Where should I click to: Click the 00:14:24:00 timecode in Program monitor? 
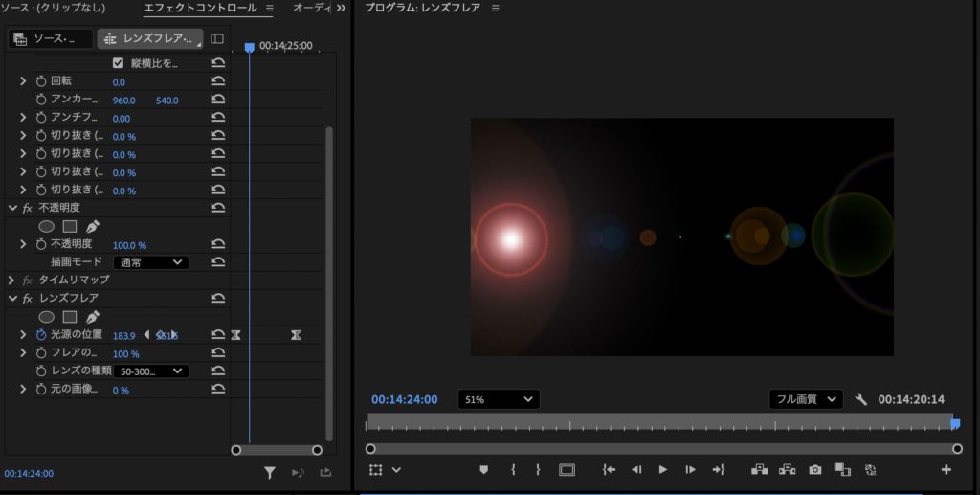coord(404,399)
